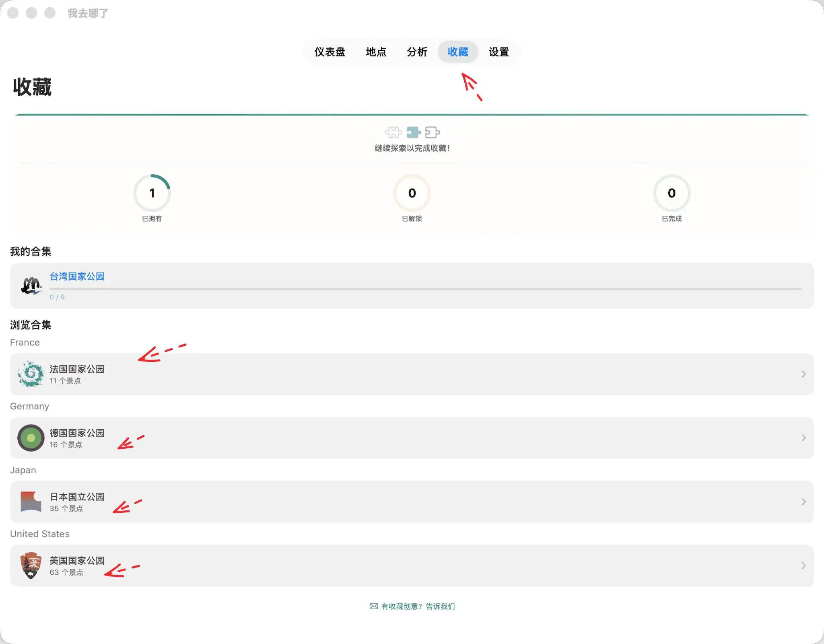
Task: Click the German National Parks green circle icon
Action: pyautogui.click(x=31, y=438)
